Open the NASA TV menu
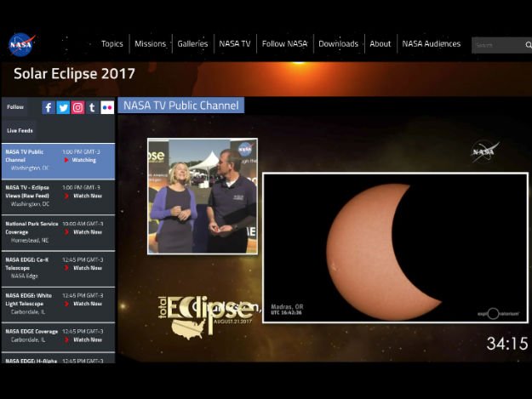 235,43
